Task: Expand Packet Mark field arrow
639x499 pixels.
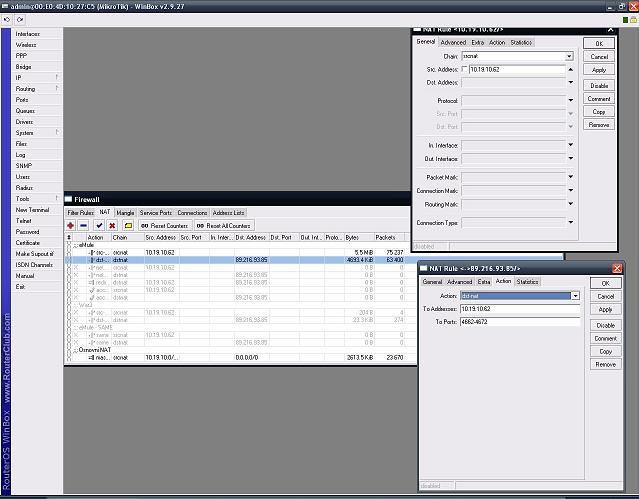Action: [571, 177]
